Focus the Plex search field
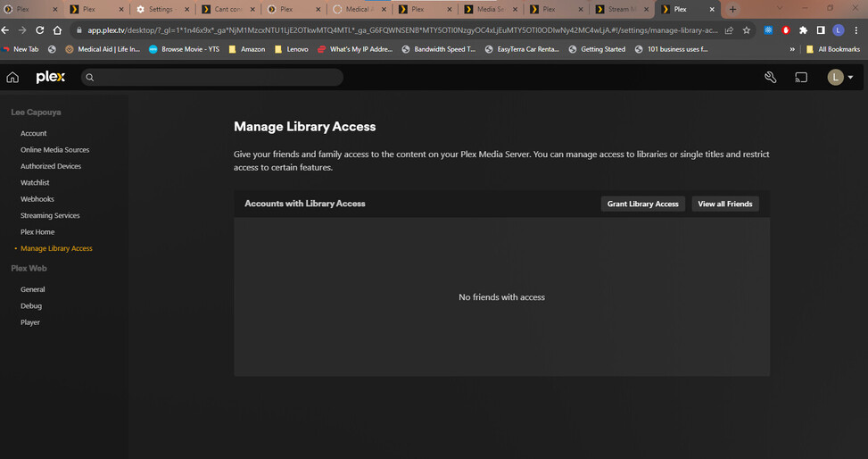Viewport: 868px width, 459px height. (x=212, y=77)
